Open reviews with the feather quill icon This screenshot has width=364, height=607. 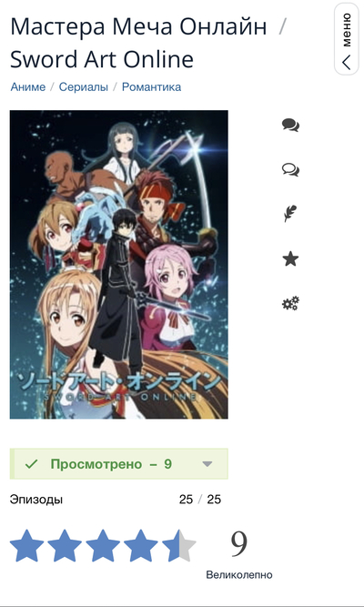[290, 214]
